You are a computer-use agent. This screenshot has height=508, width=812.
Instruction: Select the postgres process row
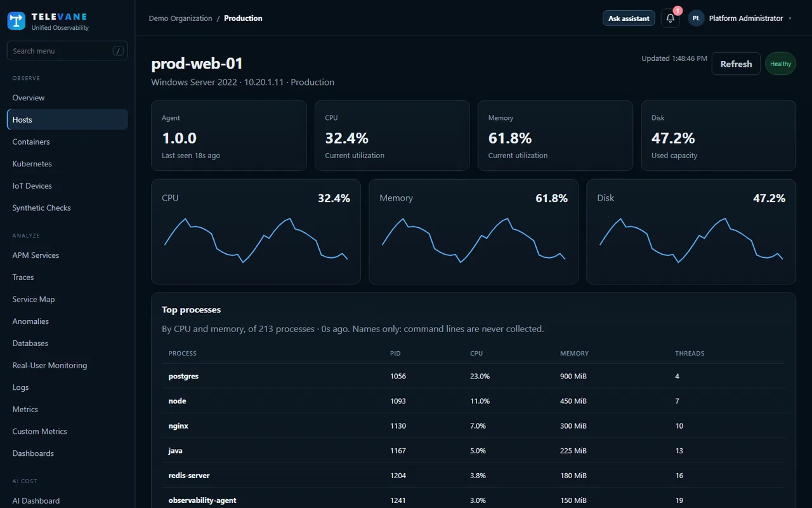473,376
